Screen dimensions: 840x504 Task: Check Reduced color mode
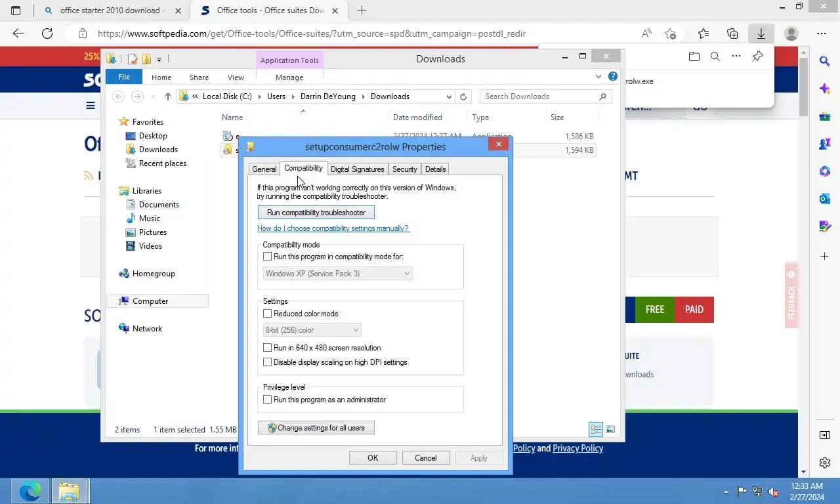click(x=267, y=314)
